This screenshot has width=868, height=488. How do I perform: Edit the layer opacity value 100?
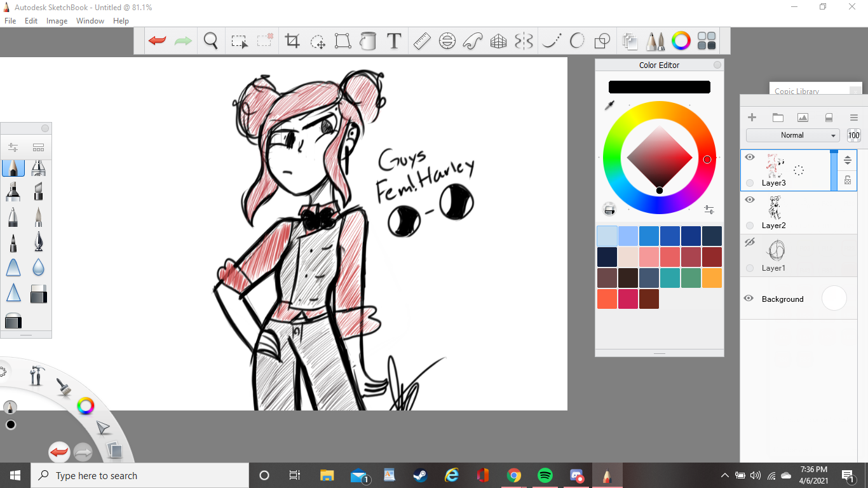pyautogui.click(x=853, y=135)
